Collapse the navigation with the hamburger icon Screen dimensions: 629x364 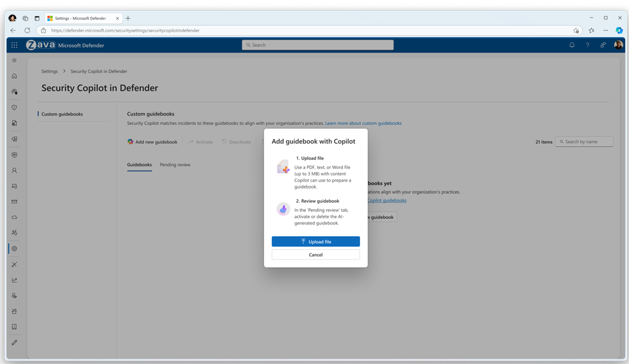pos(14,60)
